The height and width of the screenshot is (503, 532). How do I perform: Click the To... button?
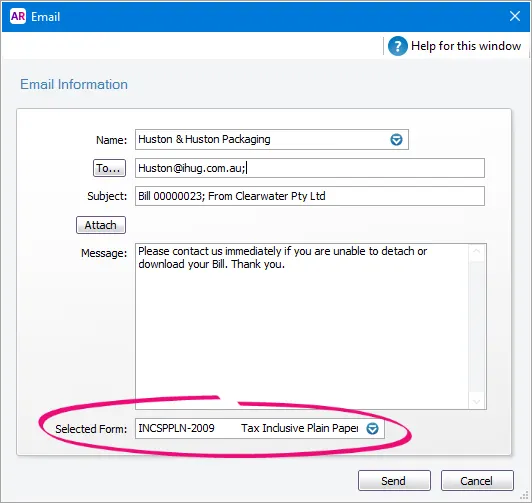[109, 168]
